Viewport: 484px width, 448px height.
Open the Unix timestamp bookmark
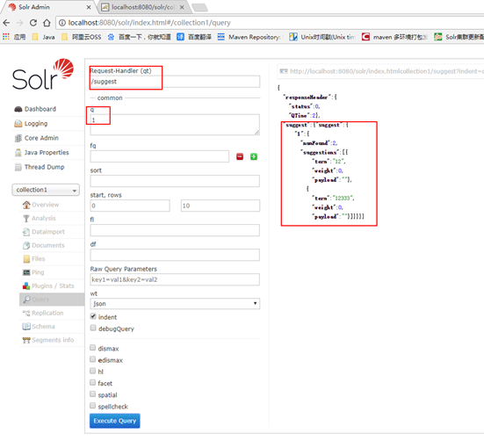tap(322, 37)
